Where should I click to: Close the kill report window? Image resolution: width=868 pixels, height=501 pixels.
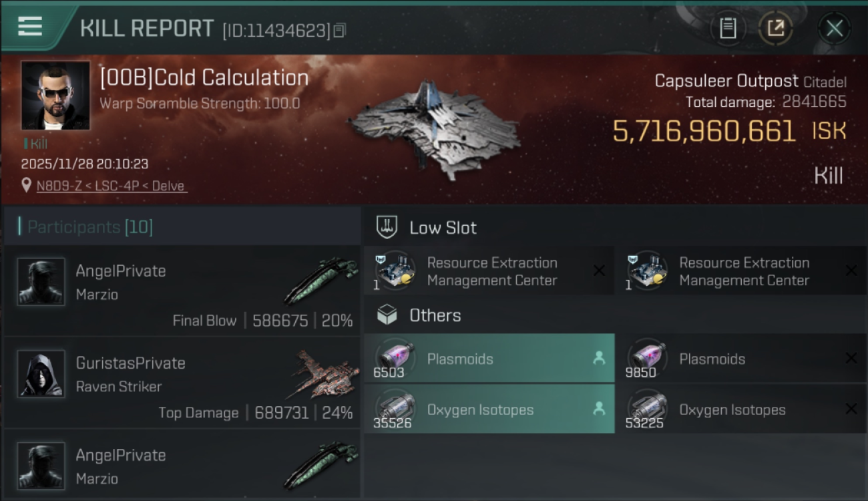click(x=834, y=29)
